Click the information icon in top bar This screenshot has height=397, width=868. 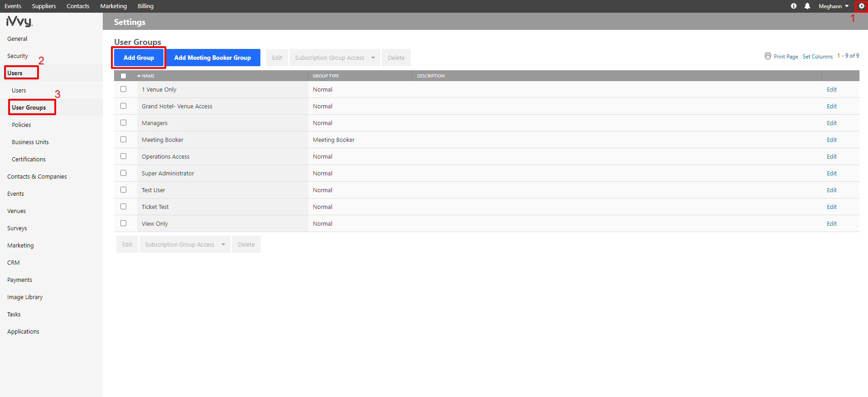(794, 6)
